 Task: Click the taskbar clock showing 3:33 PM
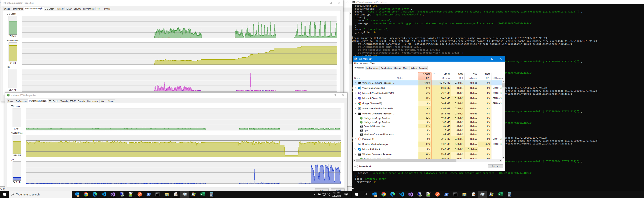coord(336,194)
